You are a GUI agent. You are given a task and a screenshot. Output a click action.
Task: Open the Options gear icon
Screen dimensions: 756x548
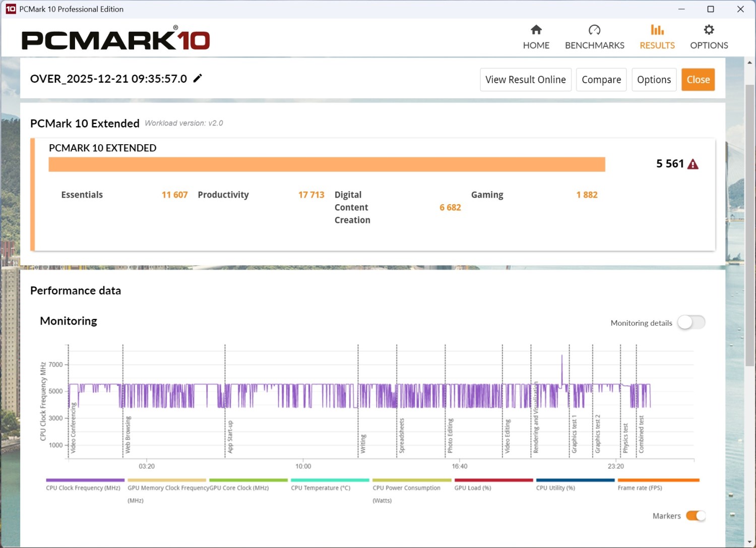click(x=709, y=30)
